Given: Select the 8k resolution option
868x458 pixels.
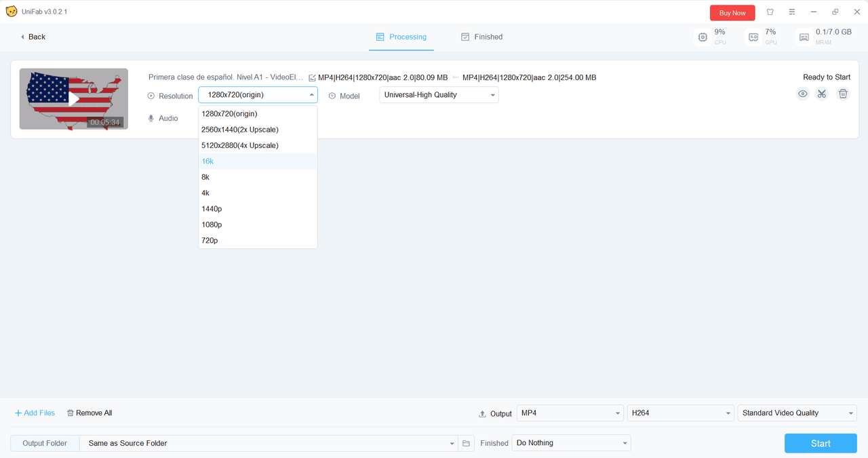Looking at the screenshot, I should click(x=258, y=177).
